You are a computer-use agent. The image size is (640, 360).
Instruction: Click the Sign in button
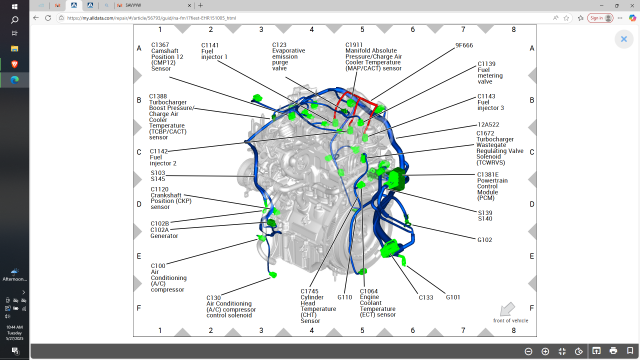point(600,18)
